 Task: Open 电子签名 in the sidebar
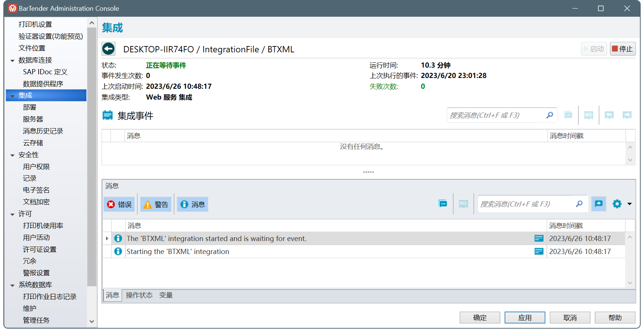(36, 190)
